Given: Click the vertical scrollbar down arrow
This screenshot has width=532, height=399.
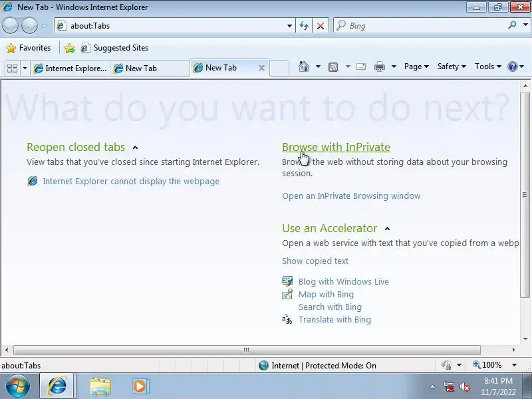Looking at the screenshot, I should point(525,339).
